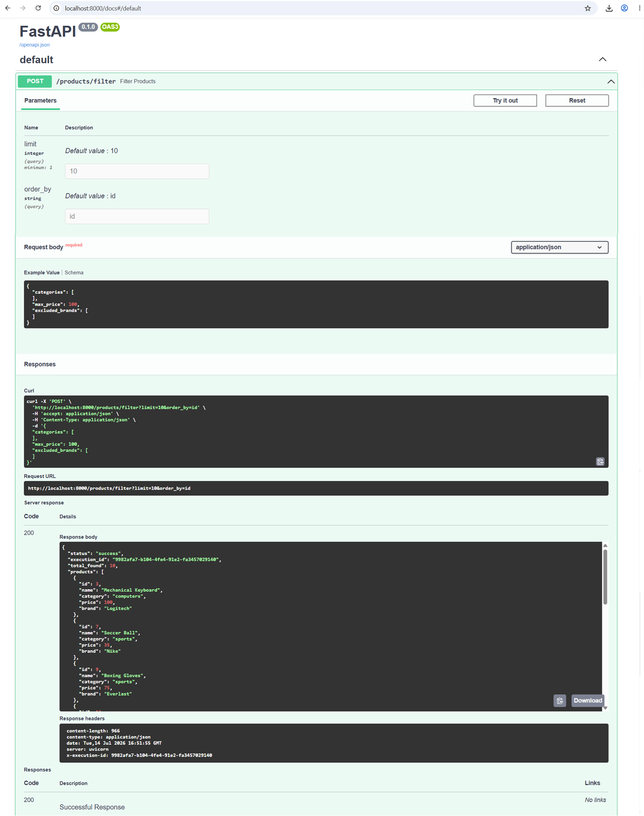Image resolution: width=644 pixels, height=816 pixels.
Task: Reload the page
Action: pyautogui.click(x=38, y=8)
